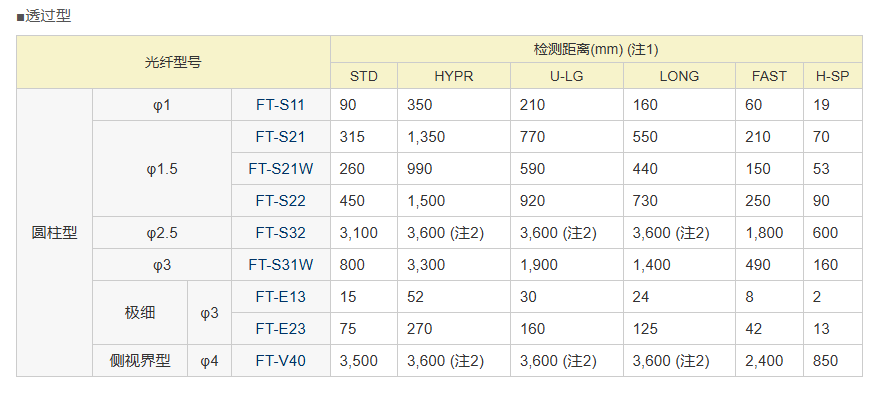Open the FT-S21W fiber model link
The image size is (876, 394).
coord(280,169)
